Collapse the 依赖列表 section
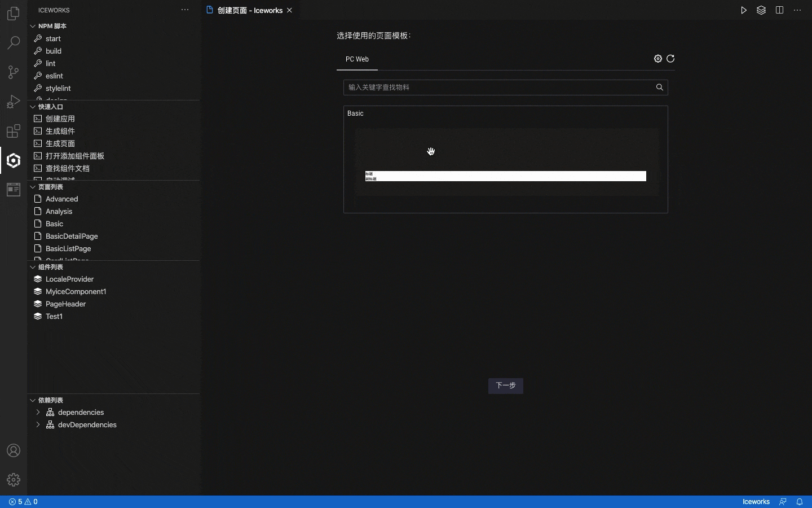 33,400
